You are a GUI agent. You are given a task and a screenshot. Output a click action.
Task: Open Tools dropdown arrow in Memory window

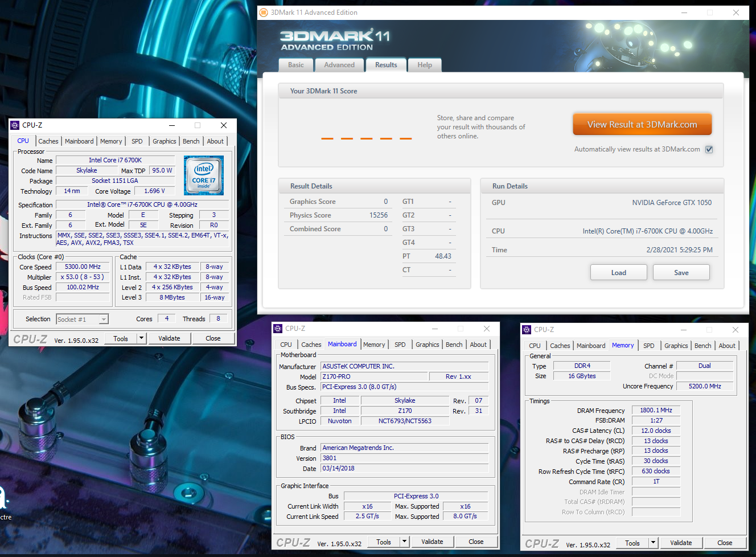click(653, 543)
